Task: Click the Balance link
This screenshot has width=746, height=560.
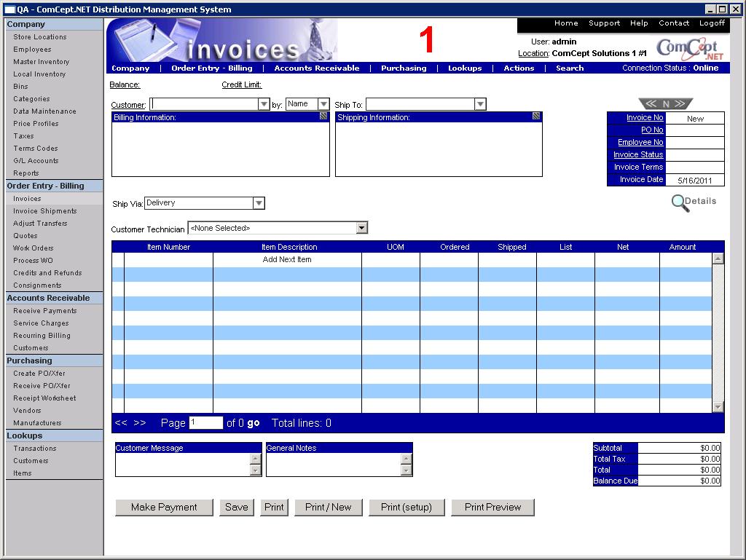Action: pyautogui.click(x=125, y=84)
